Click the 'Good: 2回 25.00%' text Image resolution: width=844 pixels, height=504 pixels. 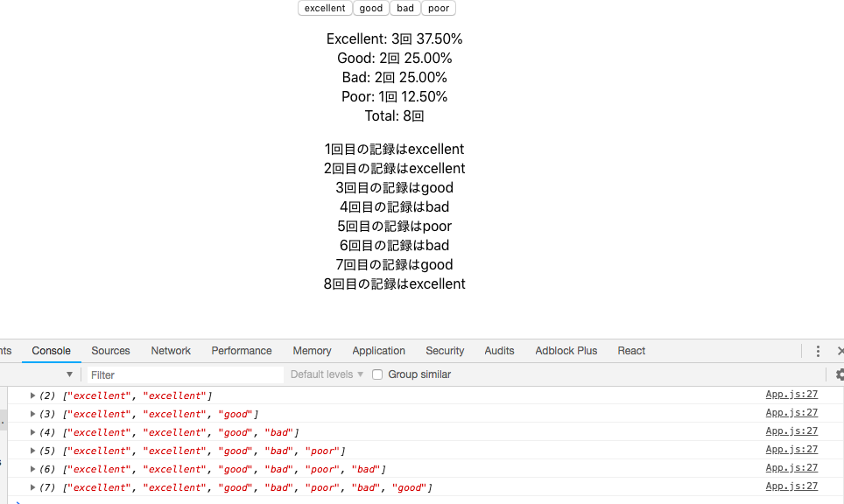pyautogui.click(x=395, y=58)
